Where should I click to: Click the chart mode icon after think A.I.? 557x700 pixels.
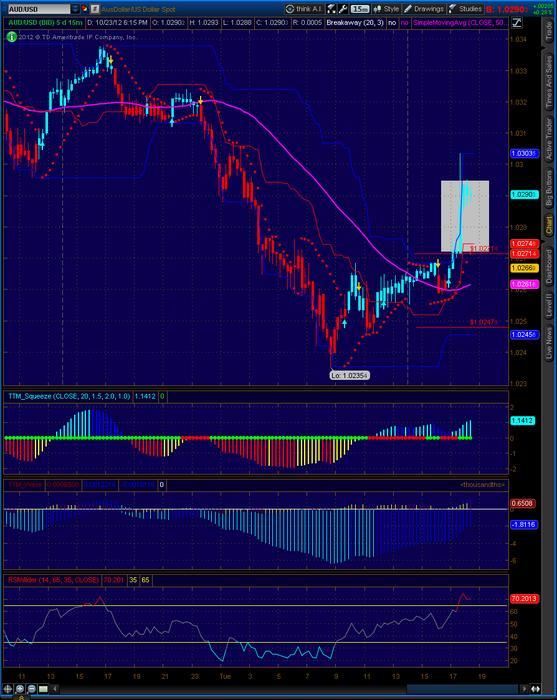coord(332,9)
